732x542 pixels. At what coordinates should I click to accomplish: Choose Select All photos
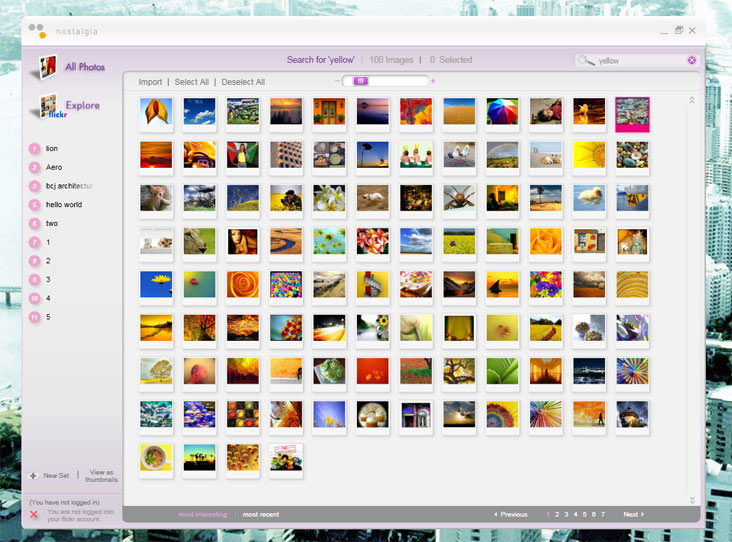[x=192, y=82]
